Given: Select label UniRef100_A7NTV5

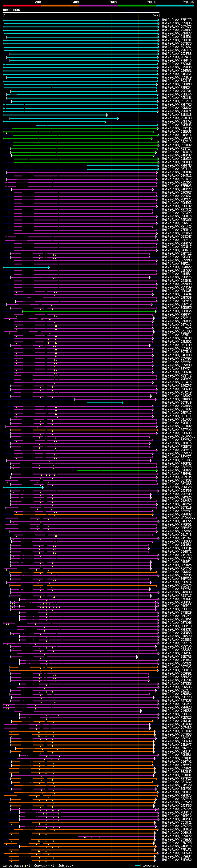Looking at the screenshot, I should tap(177, 843).
